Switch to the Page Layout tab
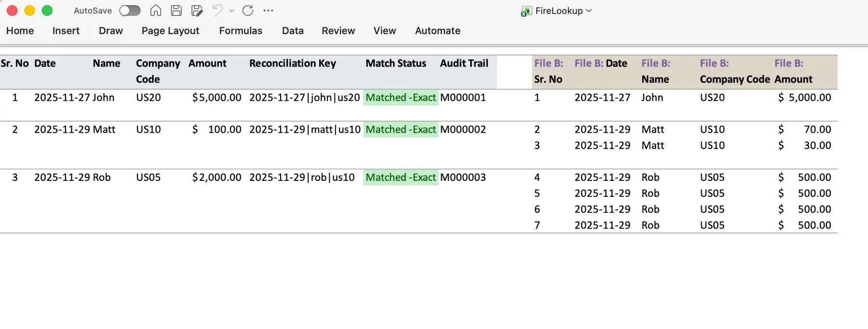 coord(170,31)
